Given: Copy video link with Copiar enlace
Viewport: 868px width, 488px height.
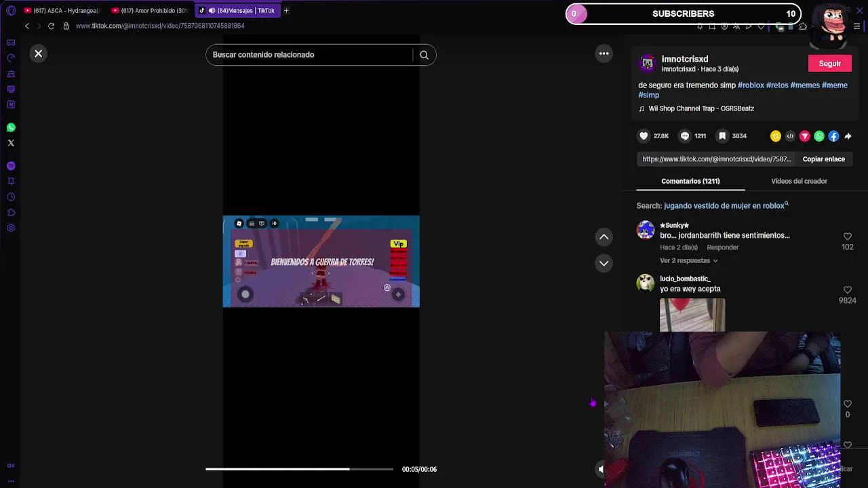Looking at the screenshot, I should 824,159.
